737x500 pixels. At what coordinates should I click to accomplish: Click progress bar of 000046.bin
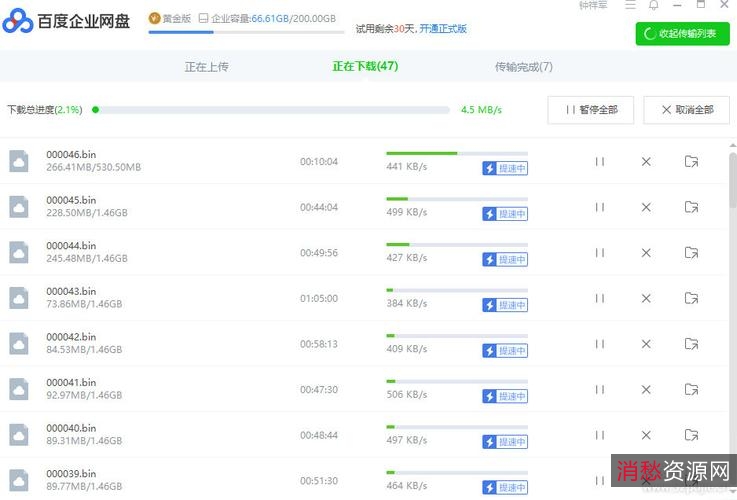pos(457,153)
